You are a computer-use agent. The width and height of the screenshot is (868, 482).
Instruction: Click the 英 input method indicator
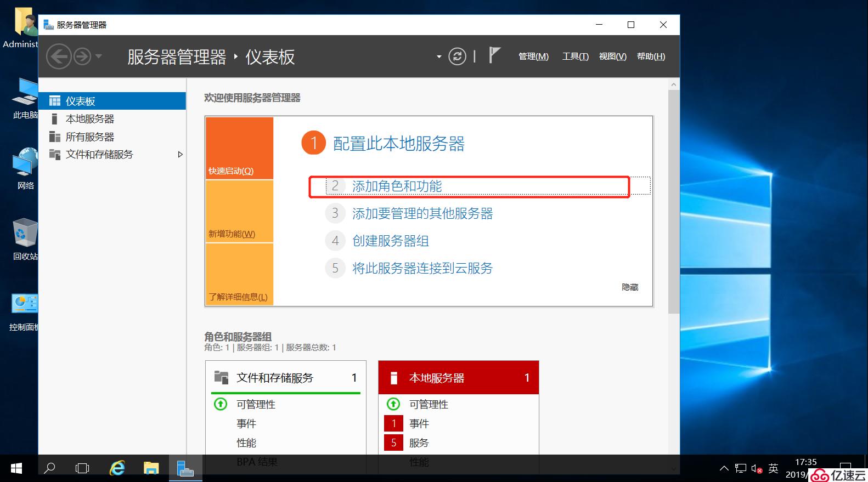(774, 468)
